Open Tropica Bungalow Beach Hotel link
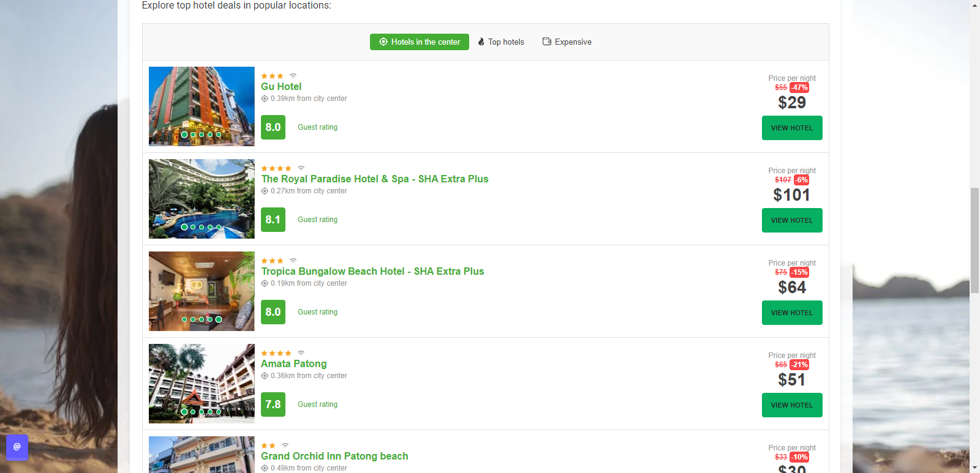Viewport: 980px width, 473px height. coord(372,272)
